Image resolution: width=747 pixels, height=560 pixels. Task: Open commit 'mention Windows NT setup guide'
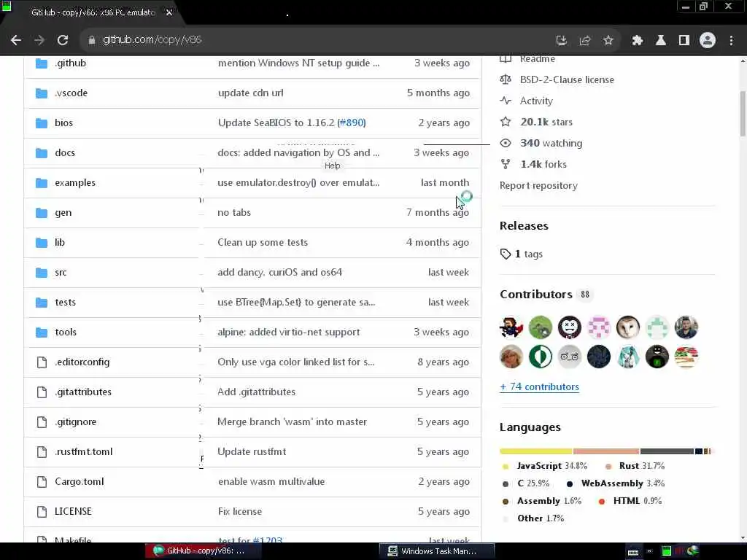click(x=298, y=63)
